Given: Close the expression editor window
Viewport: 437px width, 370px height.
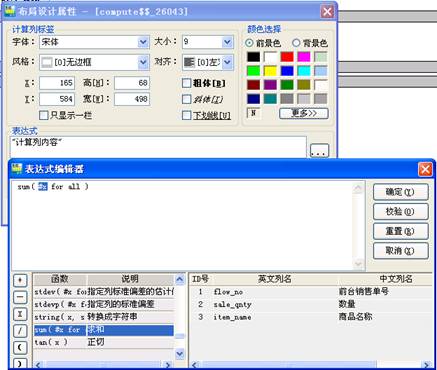Looking at the screenshot, I should 425,169.
